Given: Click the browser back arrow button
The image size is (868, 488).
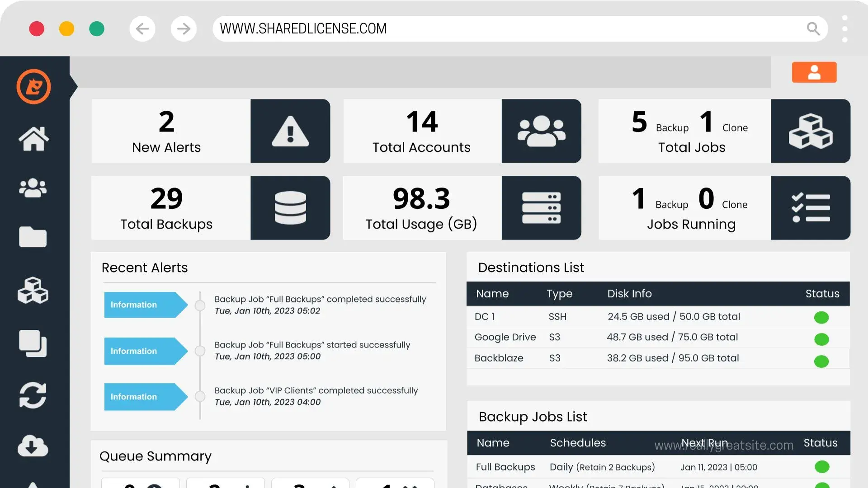Looking at the screenshot, I should tap(142, 29).
